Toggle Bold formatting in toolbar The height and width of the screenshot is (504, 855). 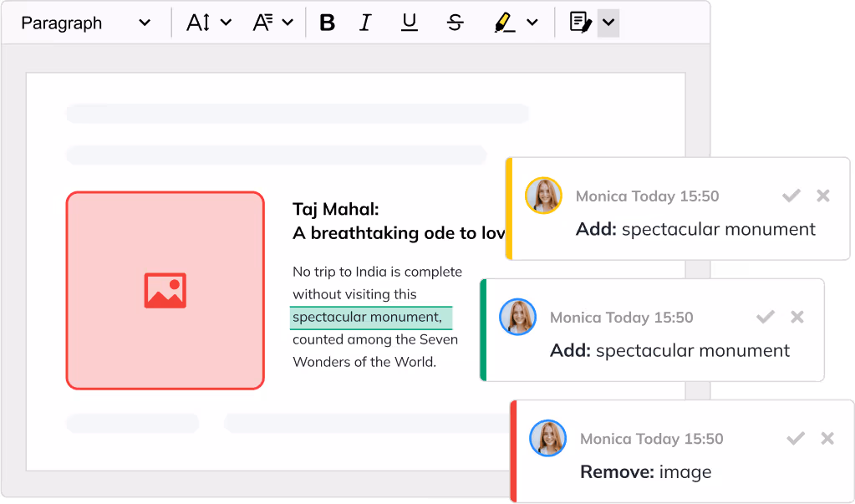[x=327, y=23]
